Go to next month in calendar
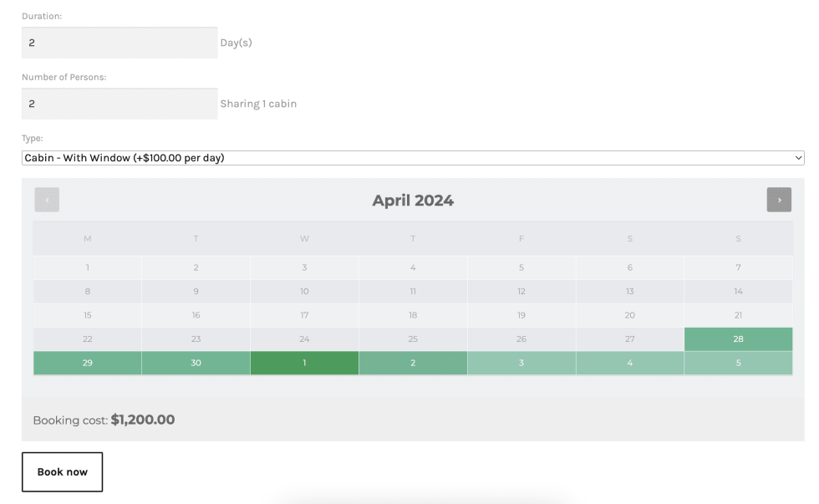Screen dimensions: 819x504 pyautogui.click(x=779, y=200)
